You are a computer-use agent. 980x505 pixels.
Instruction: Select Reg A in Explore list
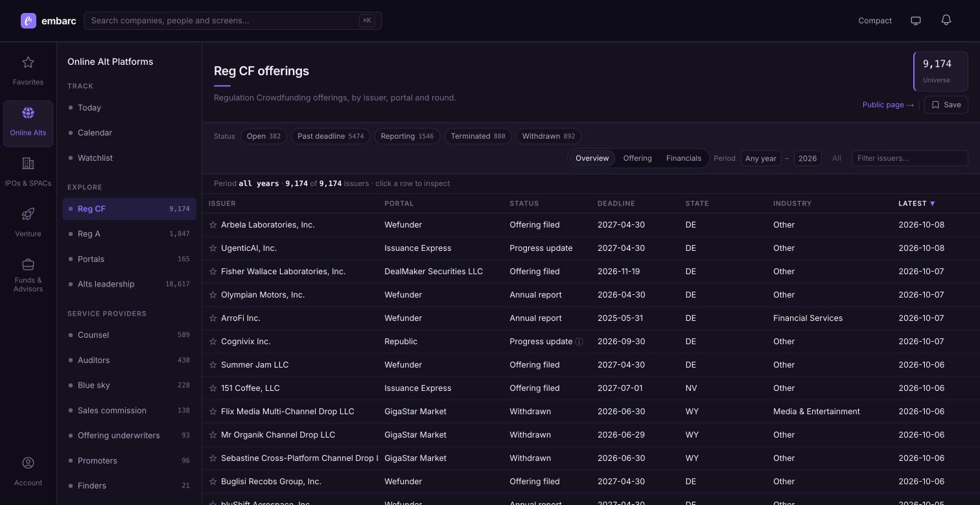129,234
